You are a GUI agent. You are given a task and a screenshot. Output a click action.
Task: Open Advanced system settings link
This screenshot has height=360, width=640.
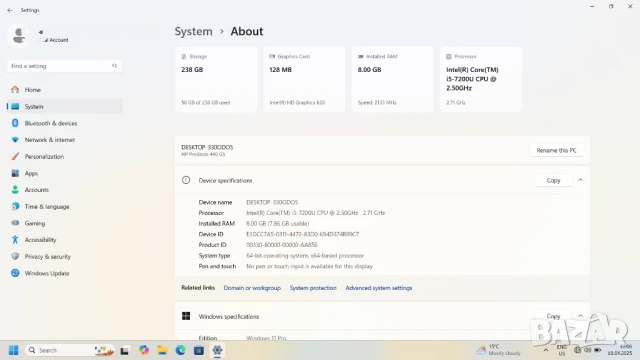[379, 288]
